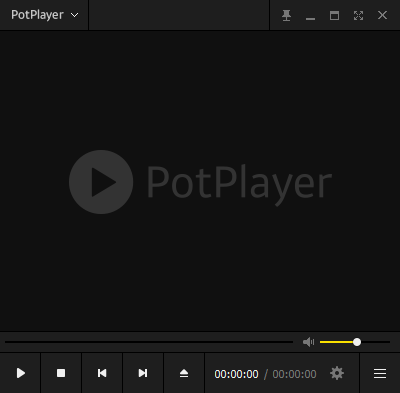Switch to fullscreen mode
Image resolution: width=400 pixels, height=393 pixels.
tap(358, 15)
